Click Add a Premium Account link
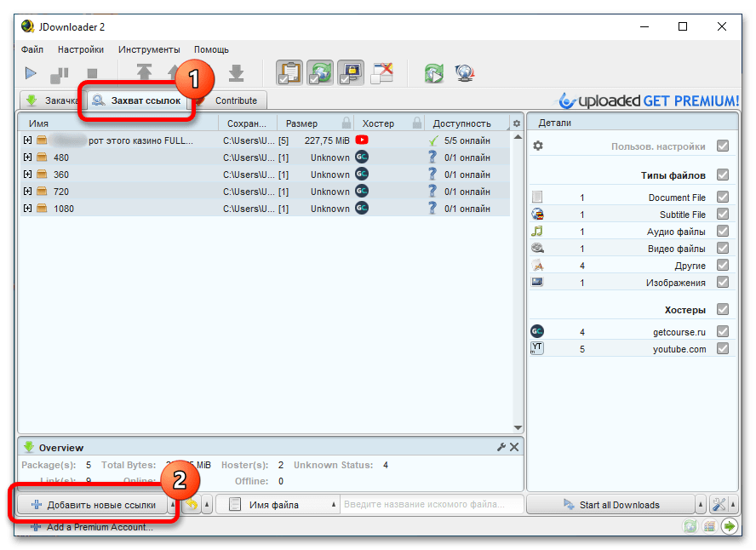Image resolution: width=756 pixels, height=550 pixels. point(92,527)
